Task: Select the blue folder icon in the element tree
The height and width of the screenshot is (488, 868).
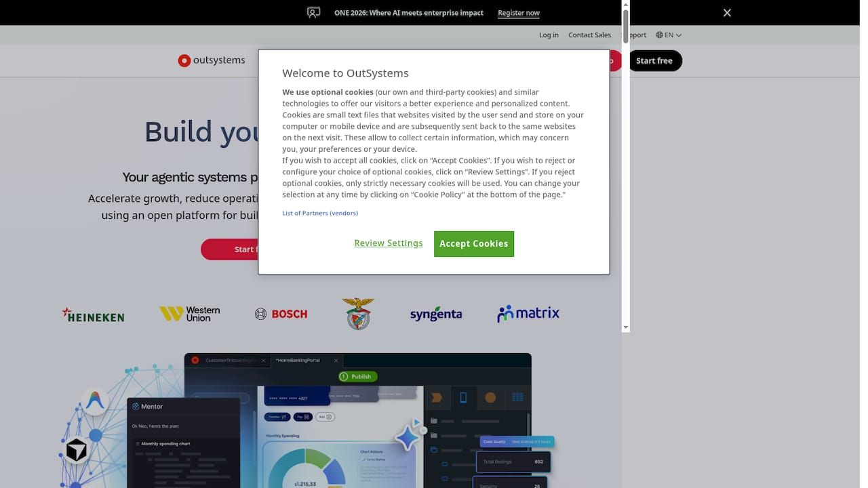Action: click(x=435, y=448)
